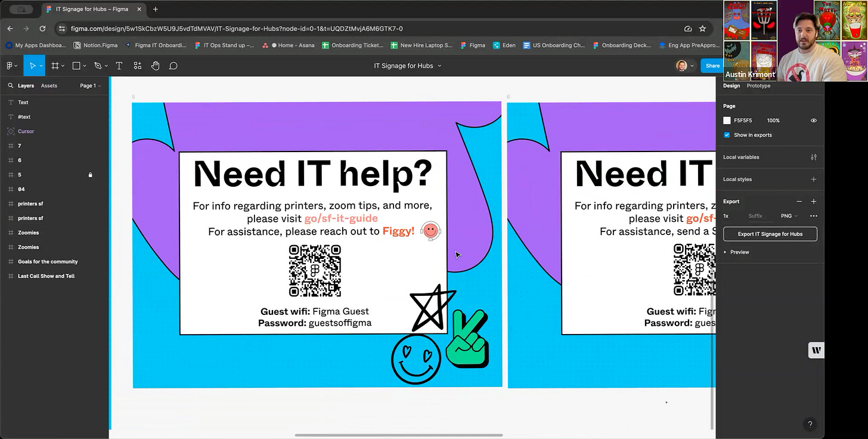Open Local variables settings icon
The height and width of the screenshot is (439, 868).
click(813, 157)
